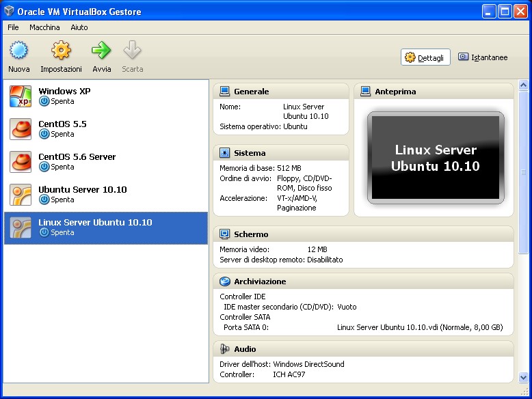Click the Controller SATA label
The height and width of the screenshot is (399, 532).
[x=245, y=317]
